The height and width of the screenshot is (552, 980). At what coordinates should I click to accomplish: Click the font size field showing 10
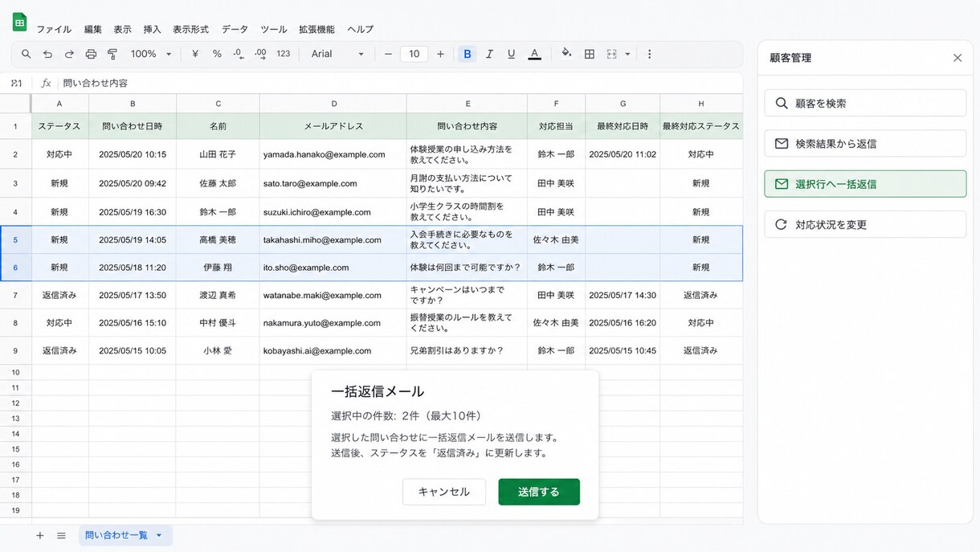tap(414, 54)
